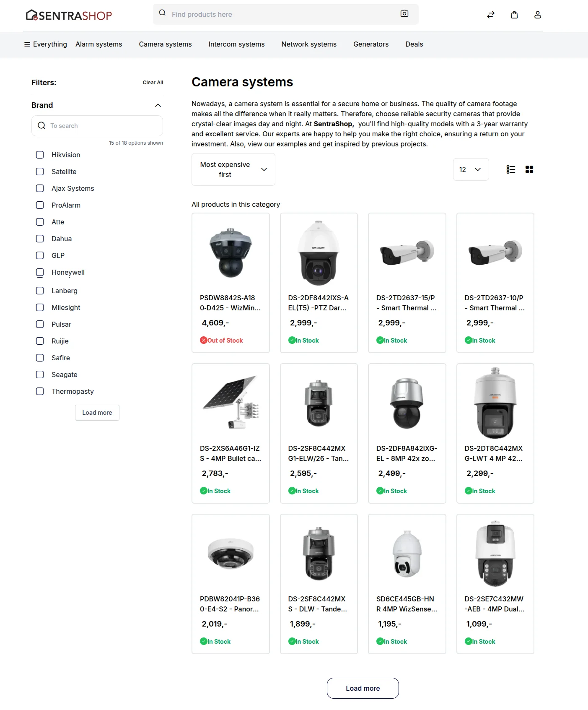
Task: Open the Most expensive first sort dropdown
Action: click(233, 169)
